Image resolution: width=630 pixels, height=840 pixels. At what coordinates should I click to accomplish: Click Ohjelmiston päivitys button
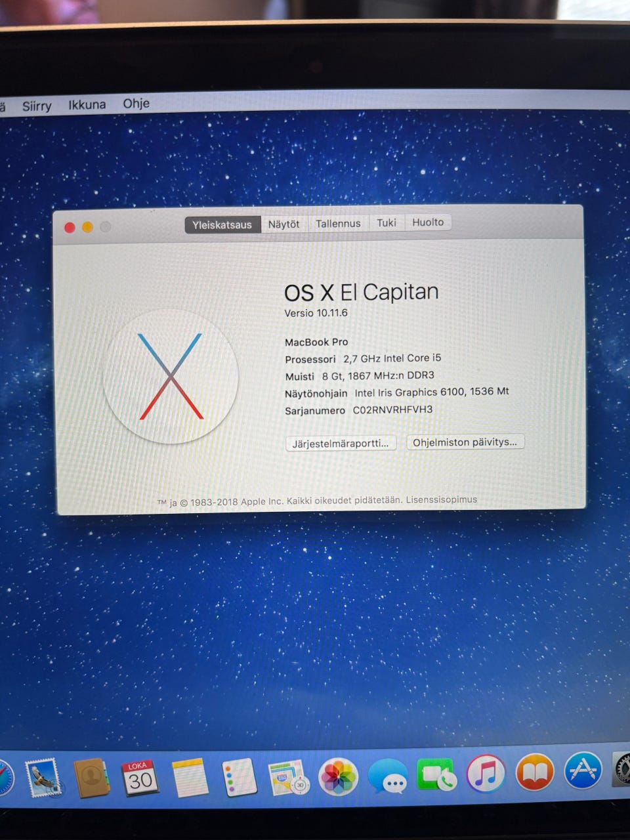[x=465, y=442]
